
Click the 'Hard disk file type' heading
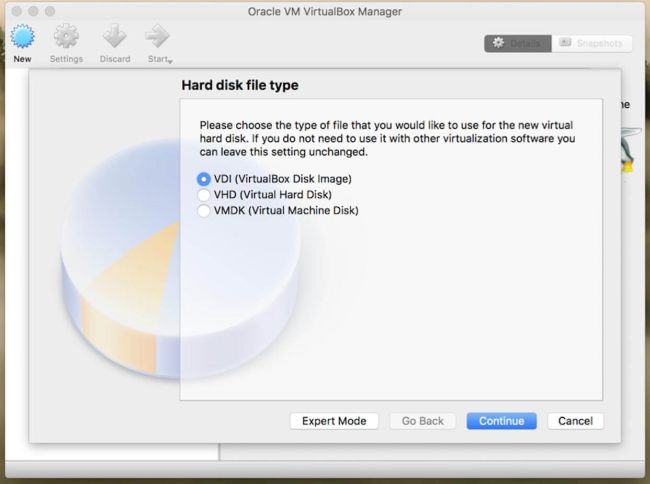coord(239,86)
